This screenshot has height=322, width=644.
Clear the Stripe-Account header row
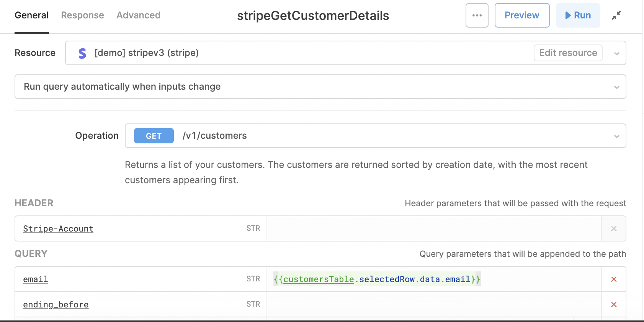click(613, 228)
